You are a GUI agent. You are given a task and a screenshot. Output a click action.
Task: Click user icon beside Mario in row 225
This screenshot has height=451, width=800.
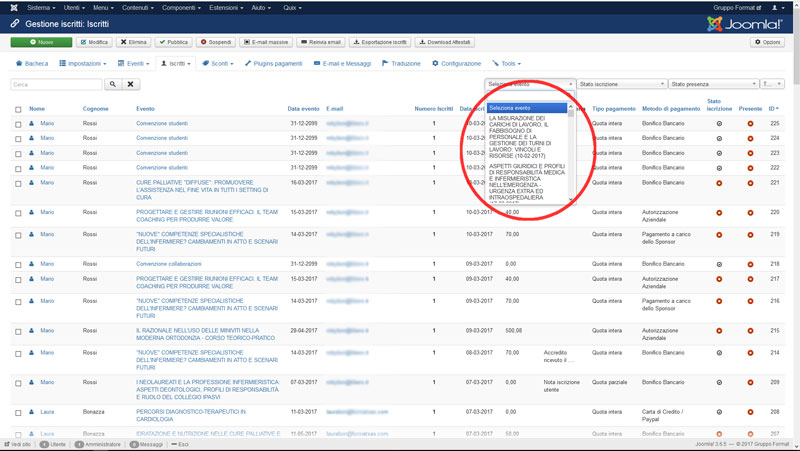(32, 123)
